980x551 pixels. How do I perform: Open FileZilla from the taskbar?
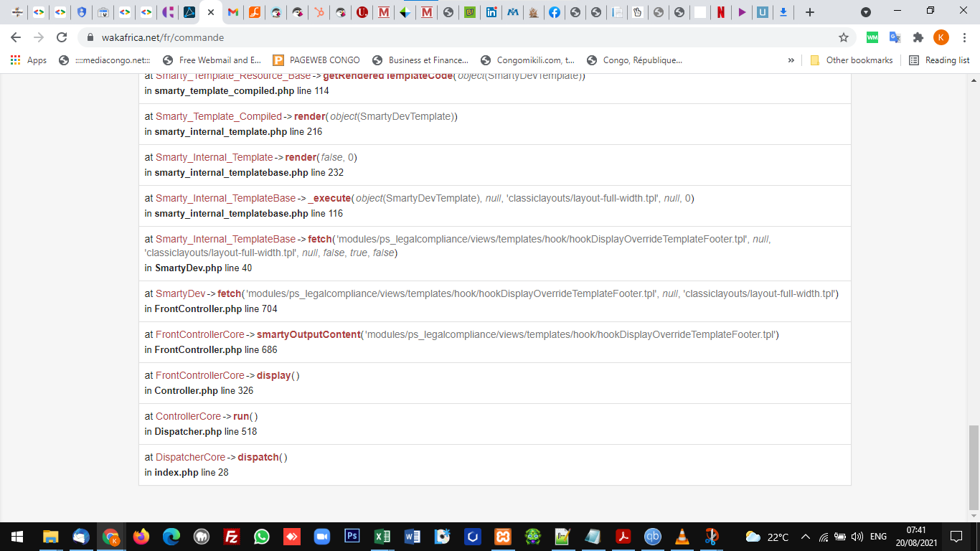[232, 537]
